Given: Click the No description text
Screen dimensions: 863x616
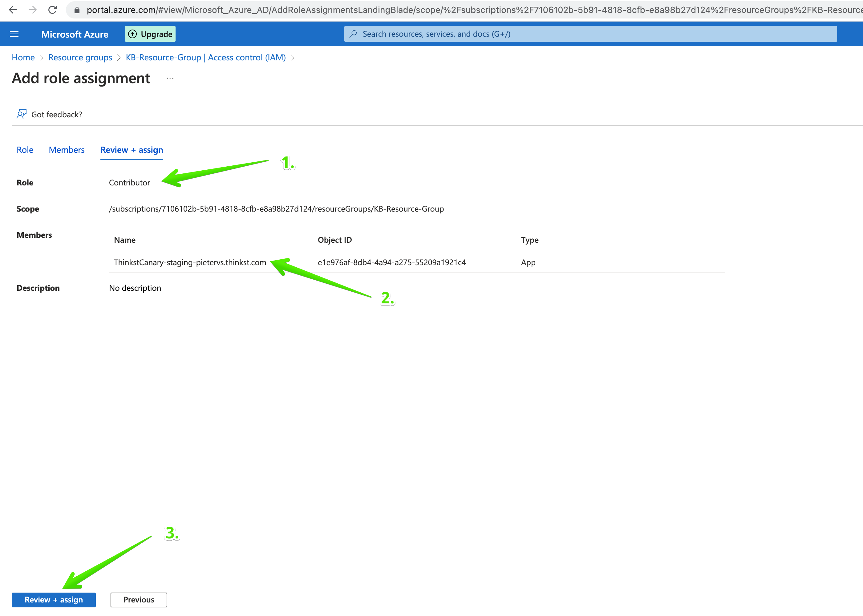Looking at the screenshot, I should tap(135, 288).
